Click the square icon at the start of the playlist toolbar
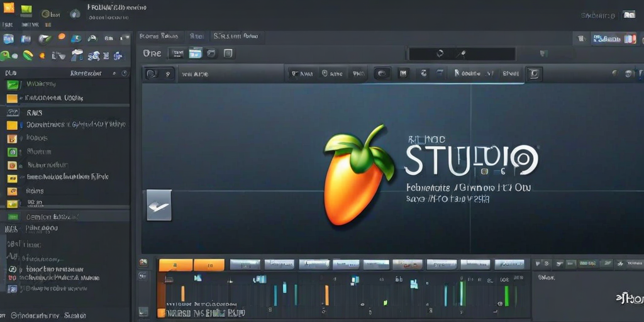The width and height of the screenshot is (644, 322). tap(152, 74)
